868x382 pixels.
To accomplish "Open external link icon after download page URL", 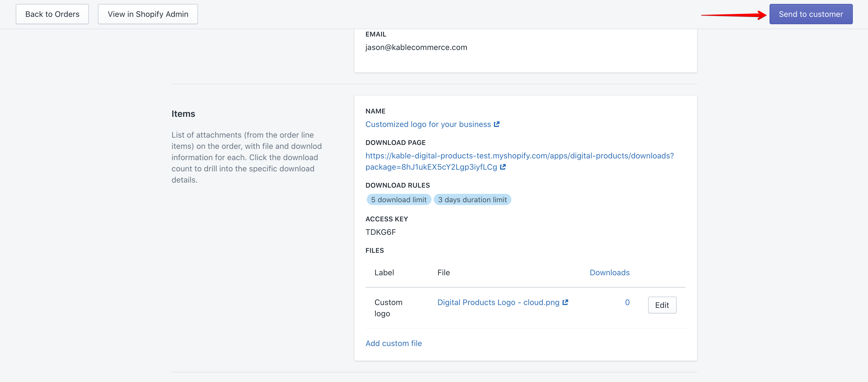I will 503,167.
